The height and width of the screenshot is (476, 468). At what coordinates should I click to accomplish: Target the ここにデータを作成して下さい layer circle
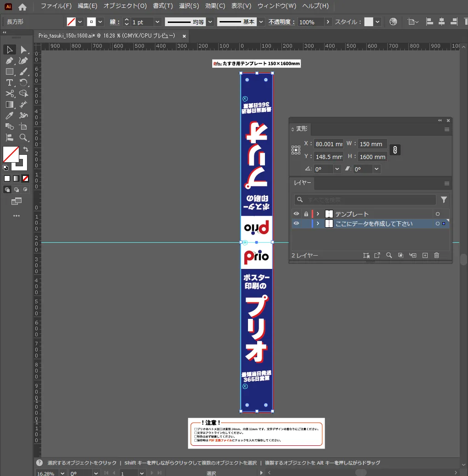click(438, 224)
